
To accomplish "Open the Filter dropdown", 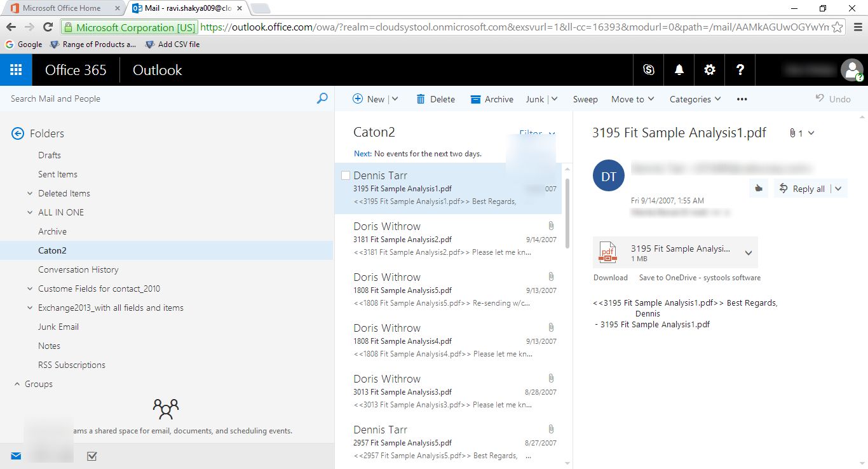I will coord(538,133).
